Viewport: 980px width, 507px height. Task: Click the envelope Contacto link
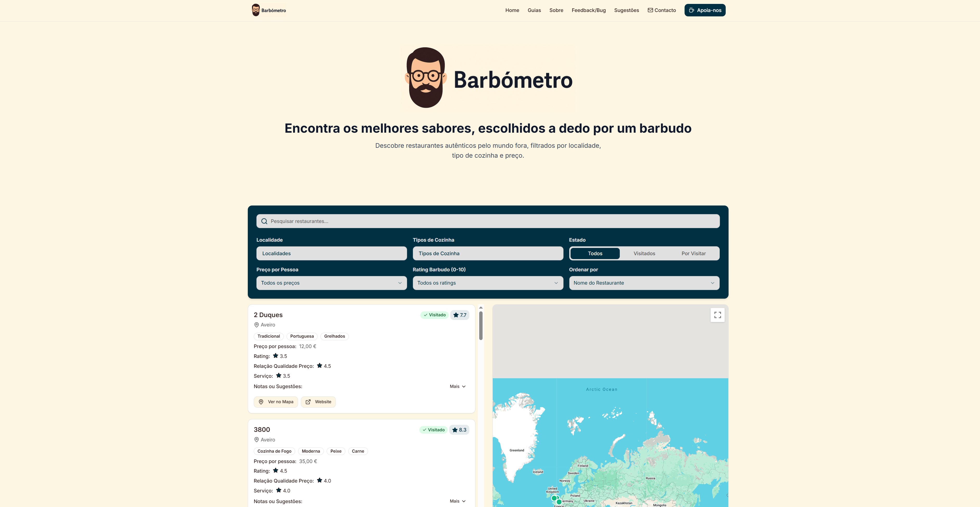662,10
